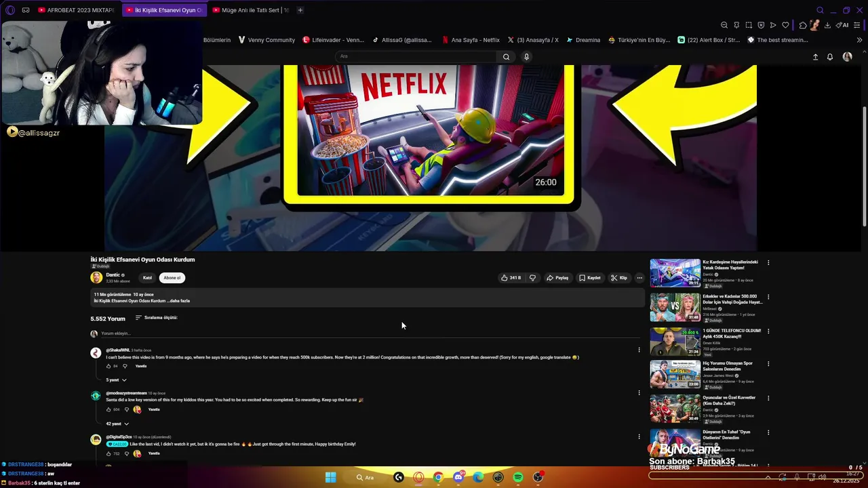This screenshot has height=488, width=868.
Task: Add page to bookmarks with heart icon
Action: click(x=785, y=25)
